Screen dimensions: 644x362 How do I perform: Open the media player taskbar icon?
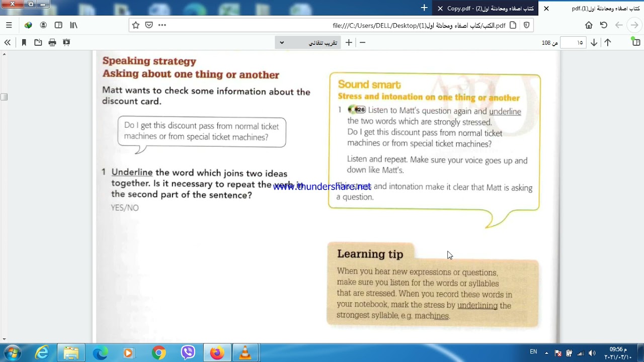[129, 353]
